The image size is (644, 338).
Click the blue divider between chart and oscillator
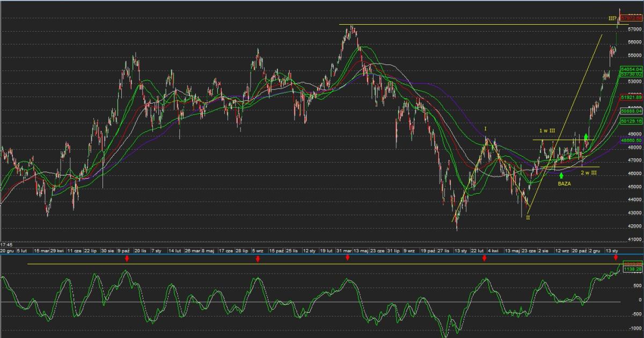pyautogui.click(x=322, y=254)
